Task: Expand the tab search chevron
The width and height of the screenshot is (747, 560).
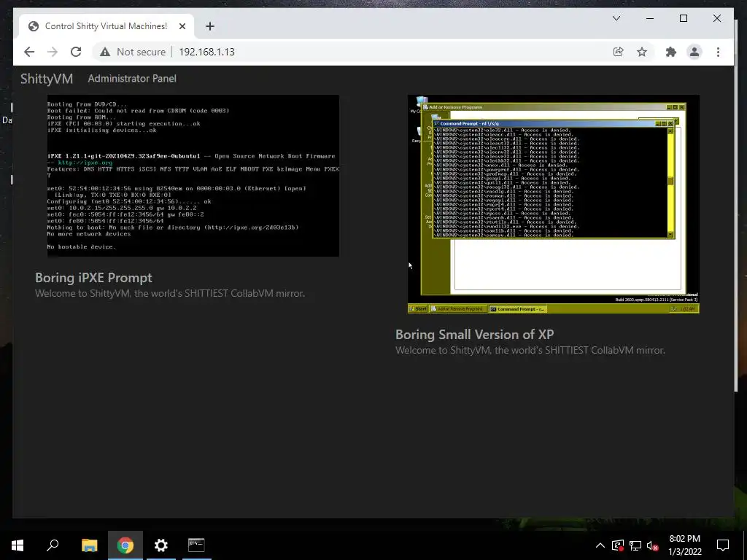Action: [616, 18]
